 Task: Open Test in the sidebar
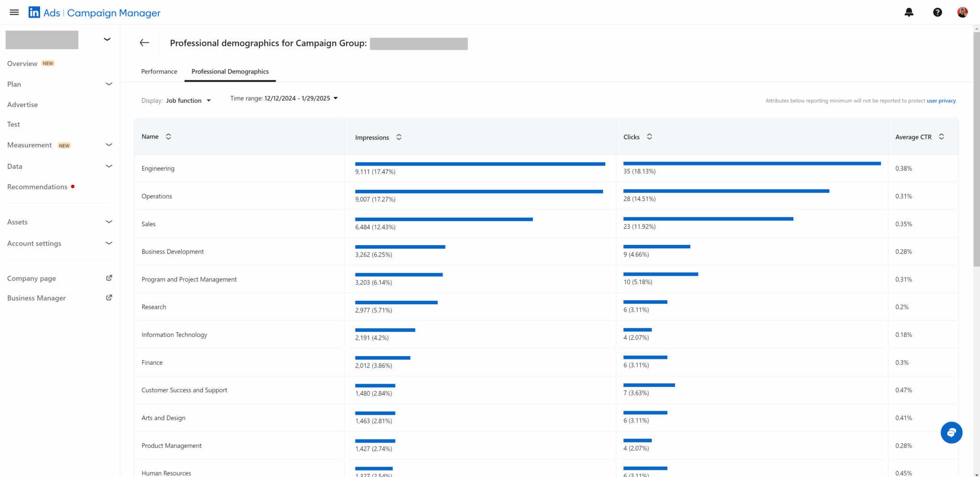pos(13,124)
